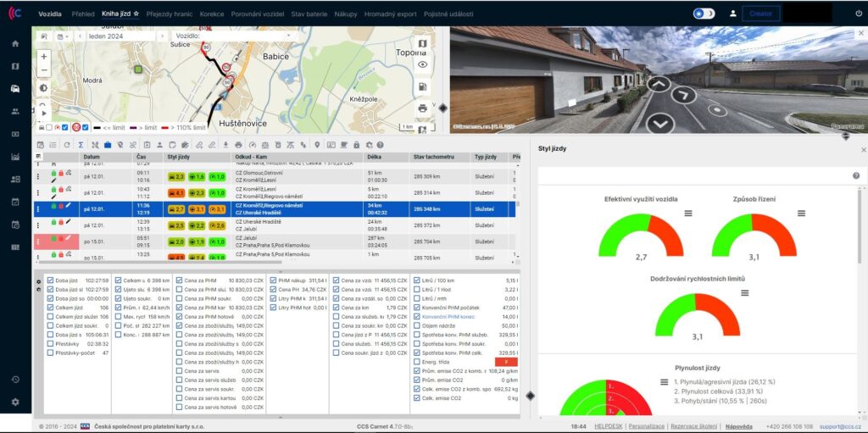The width and height of the screenshot is (868, 433).
Task: Open the Rezervace školení link
Action: 695,426
